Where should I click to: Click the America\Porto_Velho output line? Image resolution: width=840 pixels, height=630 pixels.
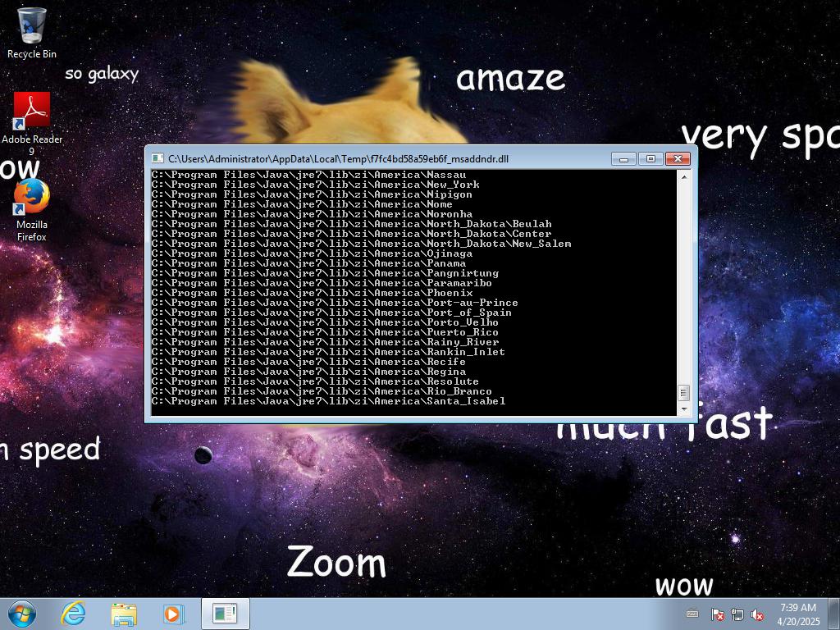click(x=325, y=322)
